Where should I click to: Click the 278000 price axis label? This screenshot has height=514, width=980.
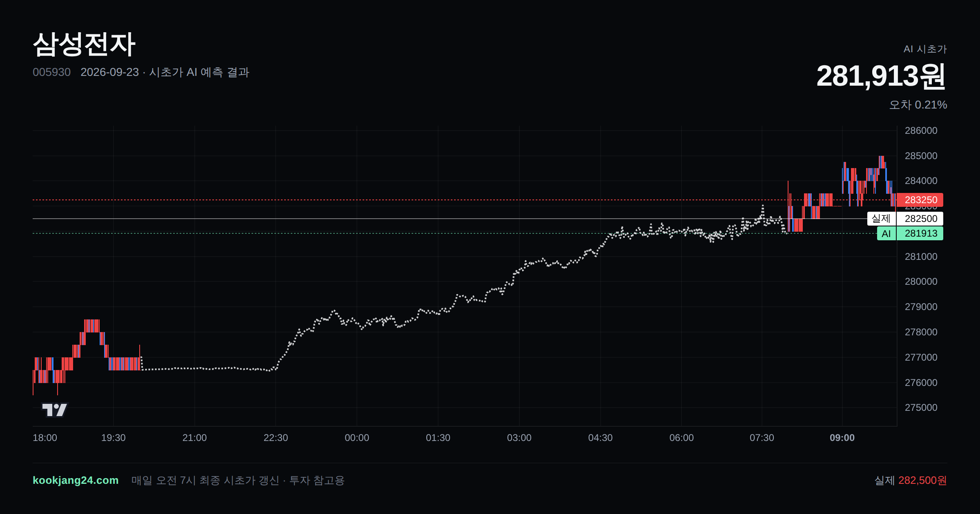(x=921, y=332)
